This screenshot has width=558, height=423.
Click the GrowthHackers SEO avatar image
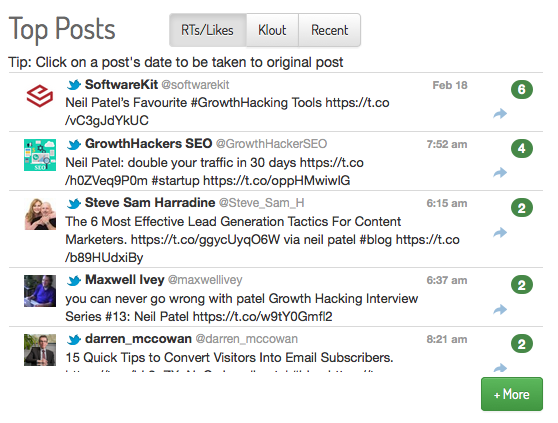click(40, 155)
